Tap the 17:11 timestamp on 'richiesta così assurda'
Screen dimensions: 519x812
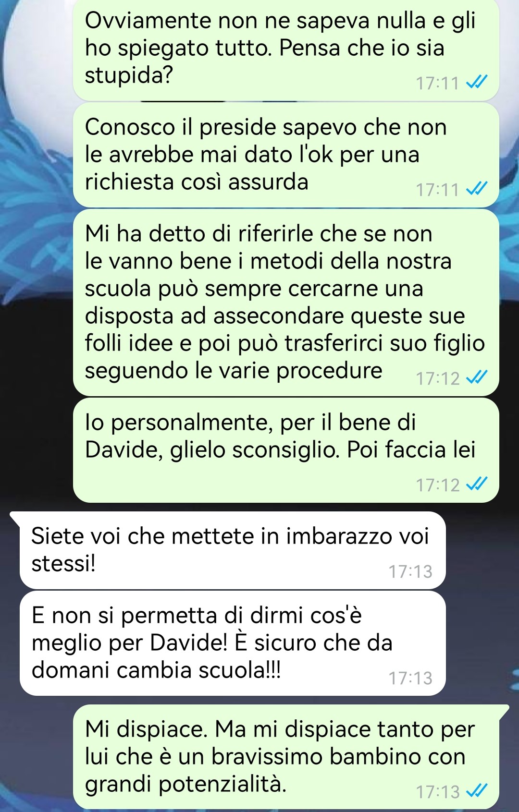tap(437, 190)
